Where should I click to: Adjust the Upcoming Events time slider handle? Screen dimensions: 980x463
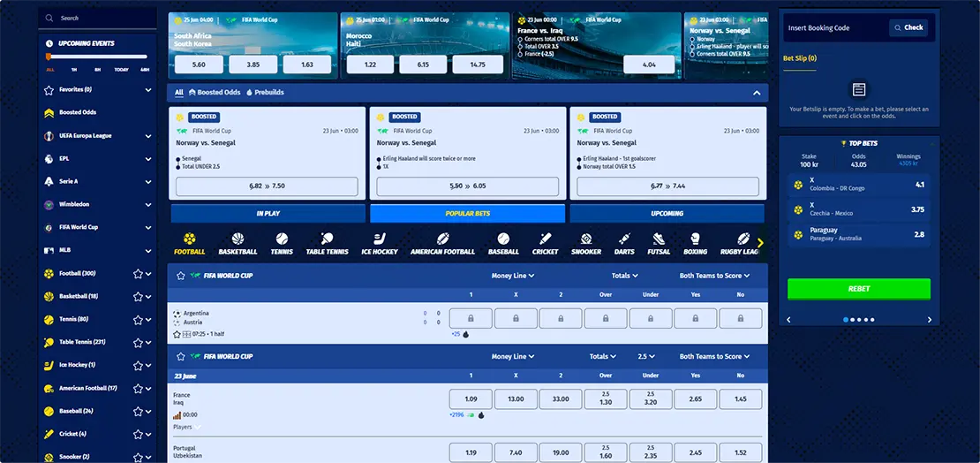click(x=49, y=57)
